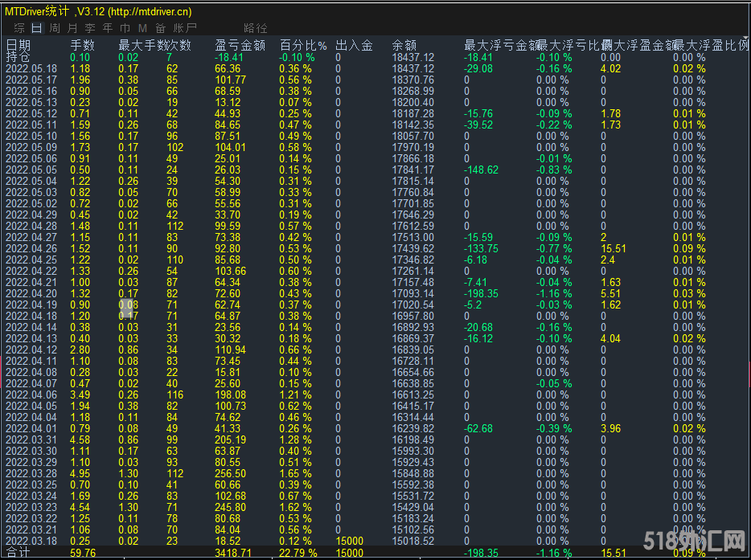
Task: Open the 年 yearly statistics tab
Action: pyautogui.click(x=108, y=27)
